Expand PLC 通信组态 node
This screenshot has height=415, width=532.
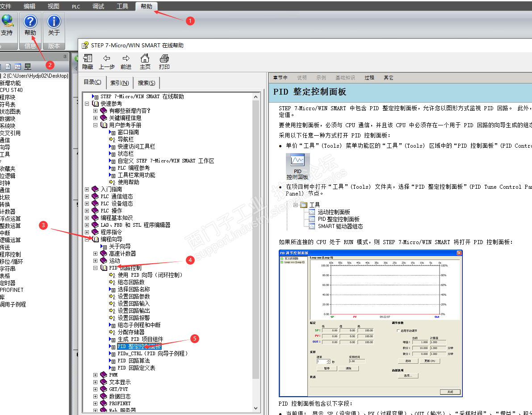[x=87, y=196]
